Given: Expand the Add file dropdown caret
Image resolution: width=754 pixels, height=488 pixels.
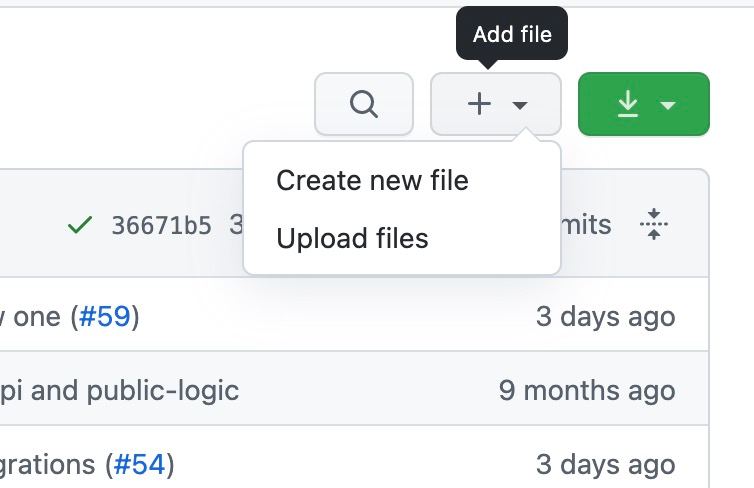Looking at the screenshot, I should (x=520, y=105).
